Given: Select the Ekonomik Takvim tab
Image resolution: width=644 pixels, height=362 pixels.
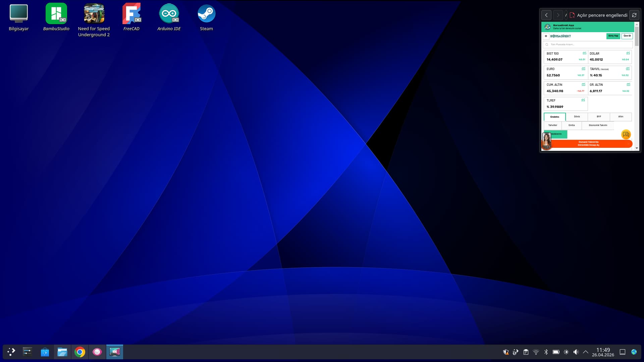Looking at the screenshot, I should point(598,125).
